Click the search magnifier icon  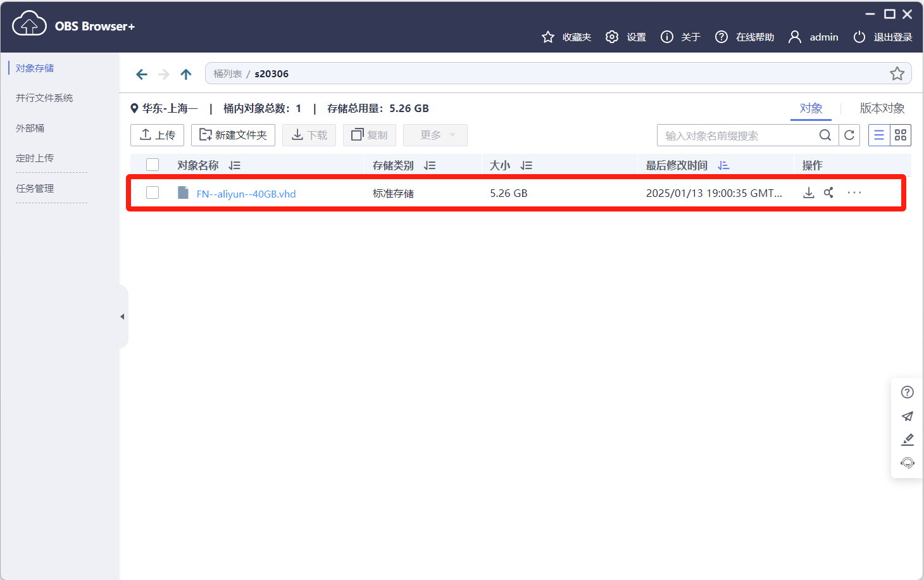pyautogui.click(x=825, y=135)
